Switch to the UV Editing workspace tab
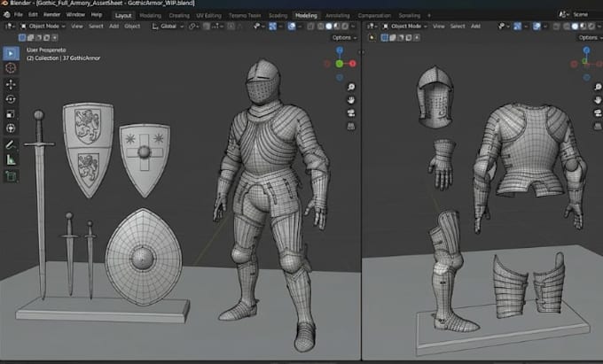The height and width of the screenshot is (364, 603). [x=208, y=15]
